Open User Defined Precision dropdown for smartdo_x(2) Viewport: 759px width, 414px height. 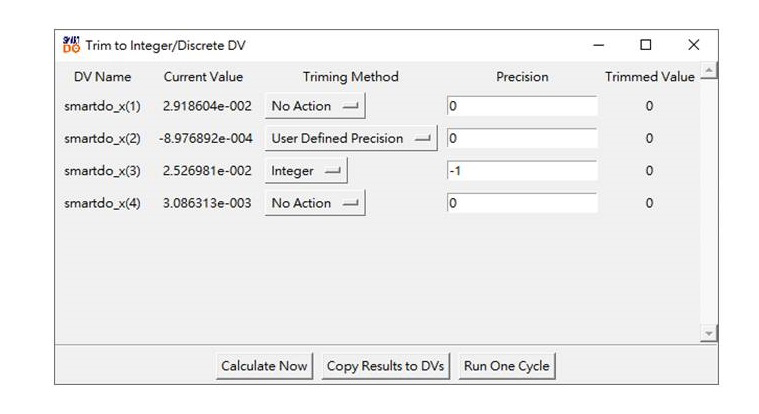351,139
